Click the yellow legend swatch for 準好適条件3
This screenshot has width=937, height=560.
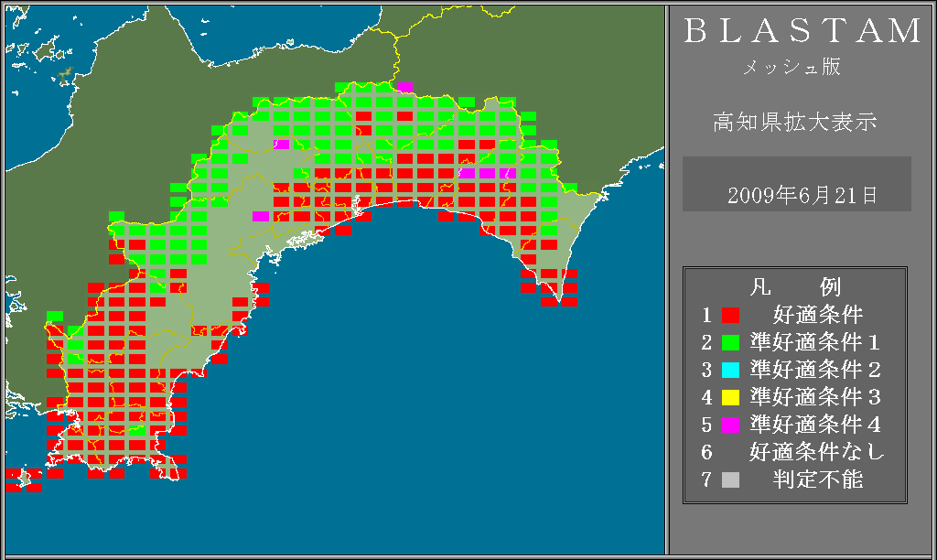[730, 397]
